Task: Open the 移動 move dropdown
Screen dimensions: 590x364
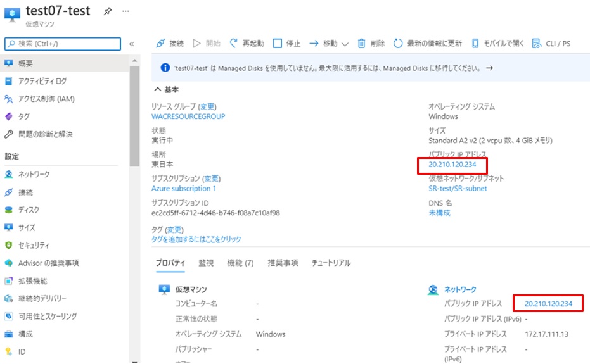Action: (328, 44)
